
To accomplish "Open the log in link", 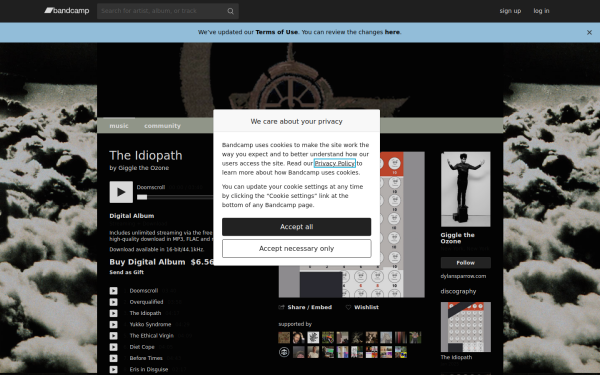I will (x=541, y=11).
